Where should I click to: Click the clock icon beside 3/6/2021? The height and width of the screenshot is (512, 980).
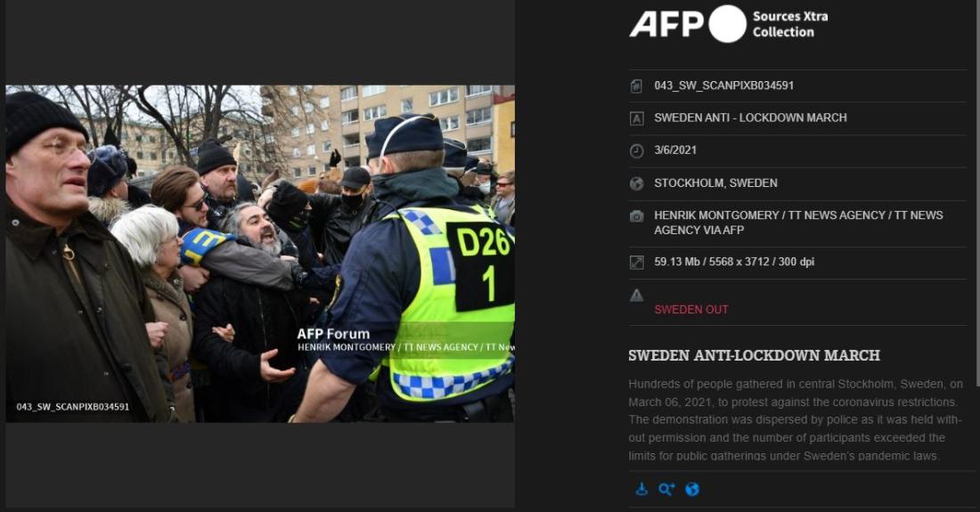(636, 151)
